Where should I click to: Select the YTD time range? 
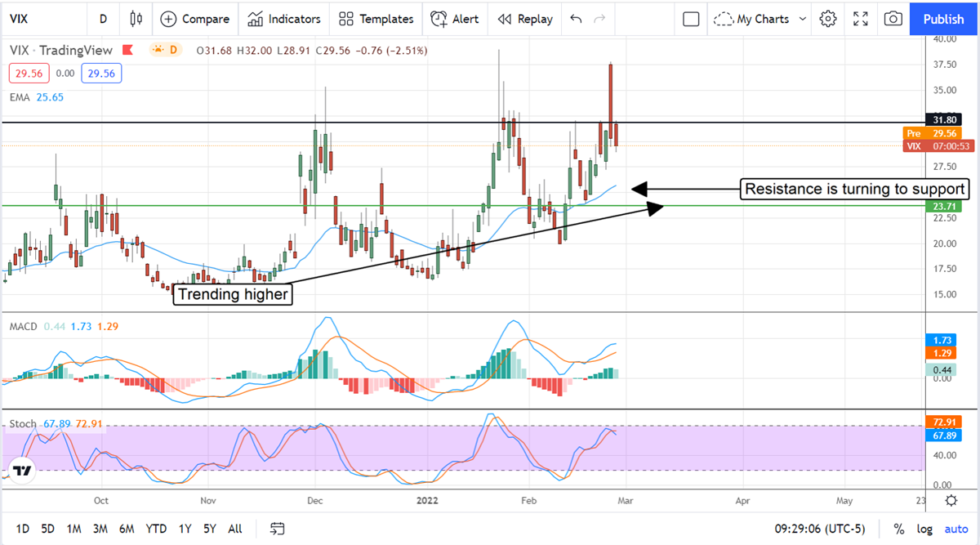tap(157, 529)
